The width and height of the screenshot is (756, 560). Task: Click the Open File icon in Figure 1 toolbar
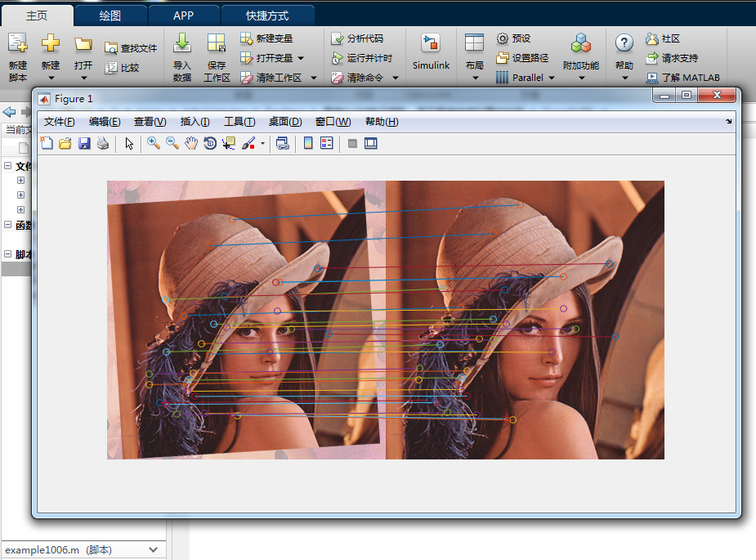[65, 143]
